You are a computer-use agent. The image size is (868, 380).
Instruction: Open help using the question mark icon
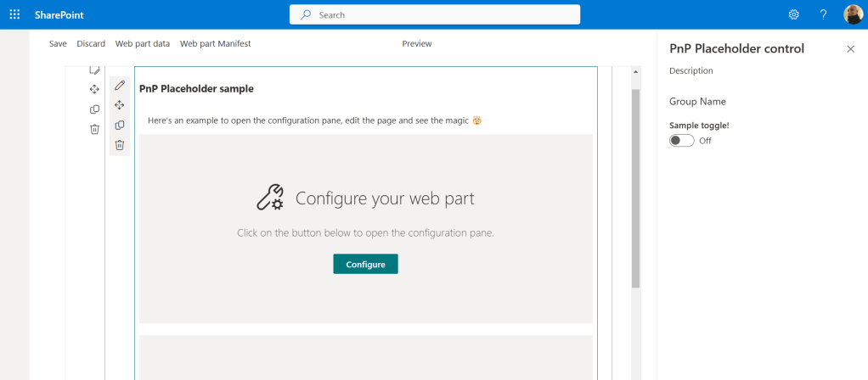tap(823, 14)
